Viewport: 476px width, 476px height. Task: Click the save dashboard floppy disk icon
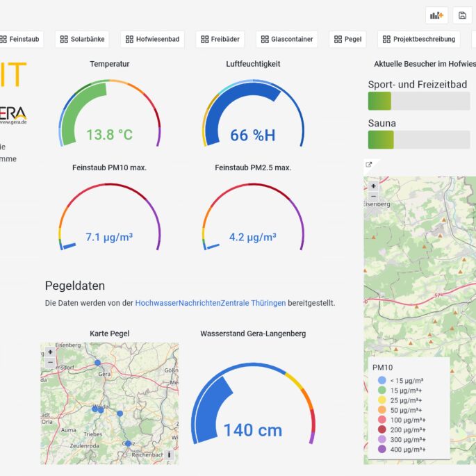click(x=463, y=15)
